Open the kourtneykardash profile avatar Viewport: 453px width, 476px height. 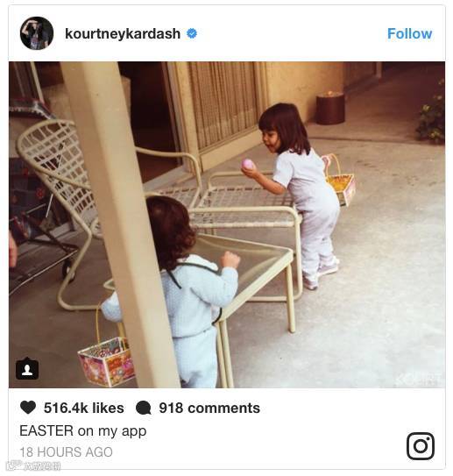click(37, 33)
